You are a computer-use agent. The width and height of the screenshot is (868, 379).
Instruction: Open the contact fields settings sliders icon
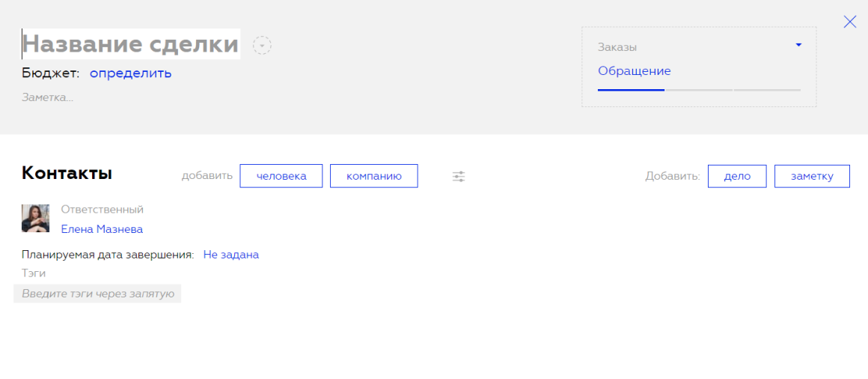tap(459, 177)
